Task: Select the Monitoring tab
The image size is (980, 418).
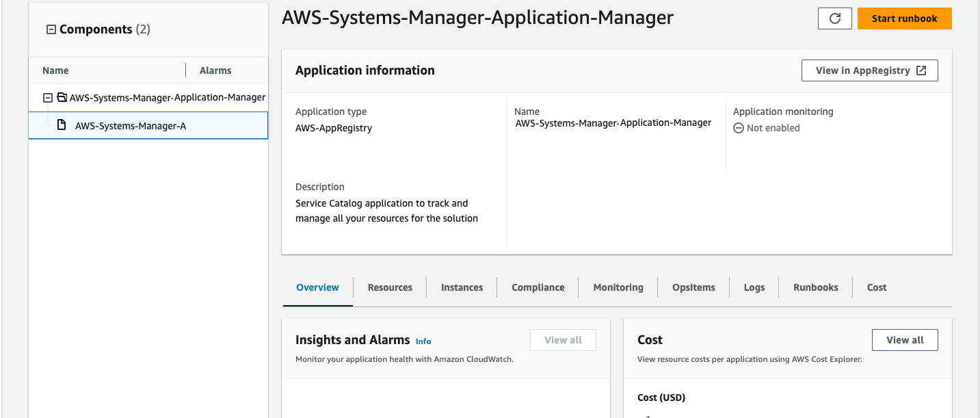Action: point(618,287)
